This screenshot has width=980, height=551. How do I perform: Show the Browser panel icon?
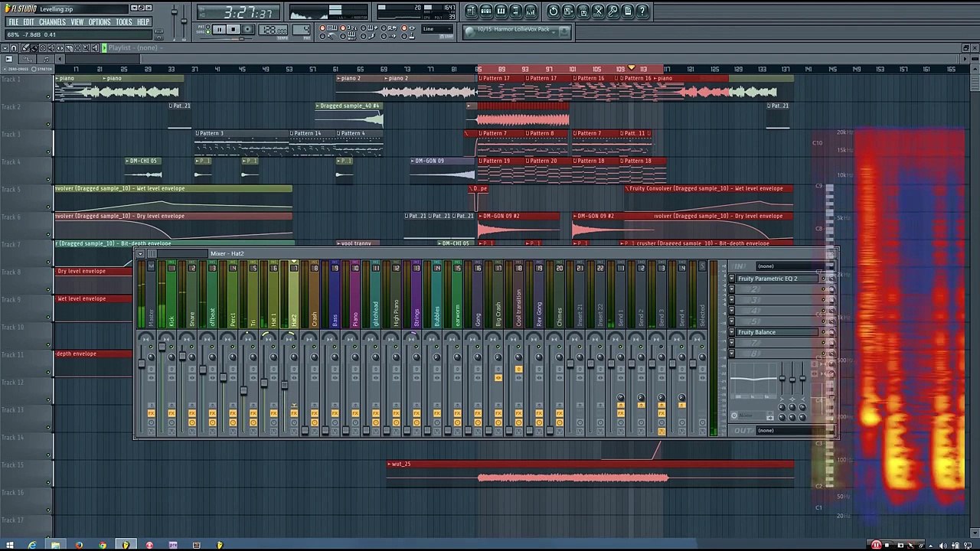tap(516, 11)
